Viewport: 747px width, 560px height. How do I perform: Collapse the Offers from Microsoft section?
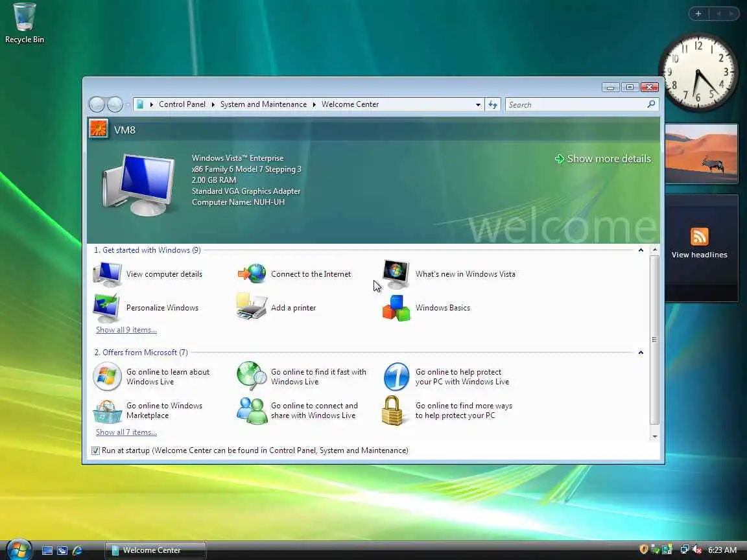pos(641,353)
